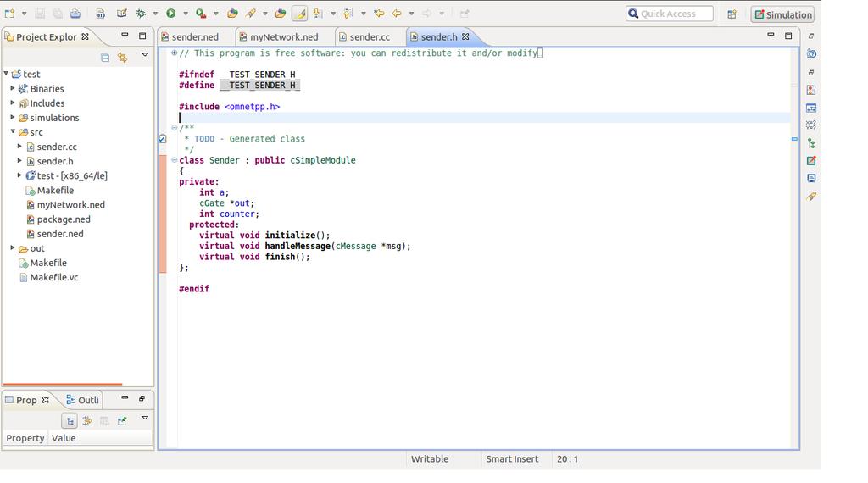Switch to the Simulation perspective
This screenshot has height=483, width=868.
pyautogui.click(x=783, y=14)
